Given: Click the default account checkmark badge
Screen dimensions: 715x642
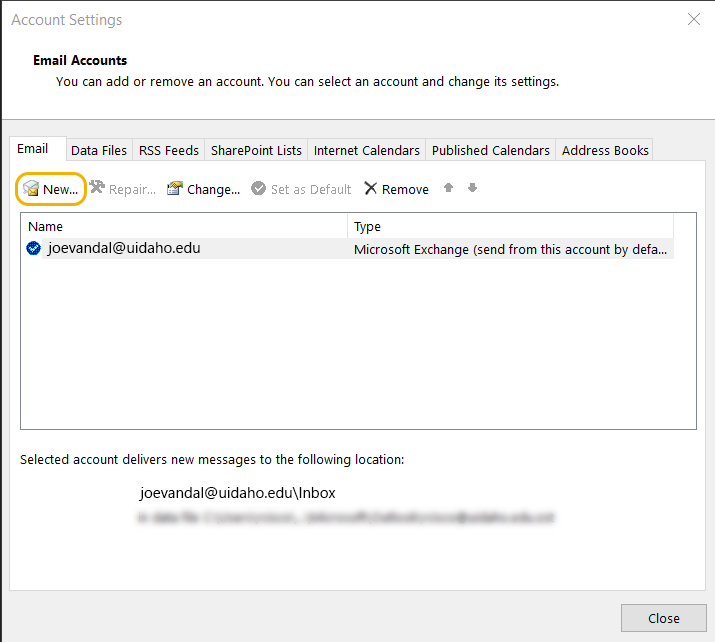Looking at the screenshot, I should click(x=33, y=248).
